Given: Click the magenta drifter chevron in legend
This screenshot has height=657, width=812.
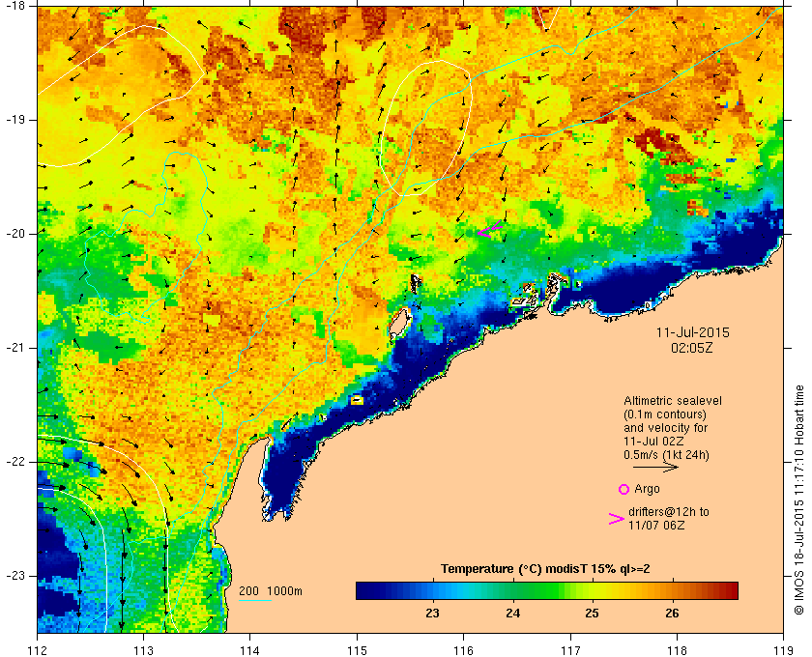Looking at the screenshot, I should [x=617, y=519].
